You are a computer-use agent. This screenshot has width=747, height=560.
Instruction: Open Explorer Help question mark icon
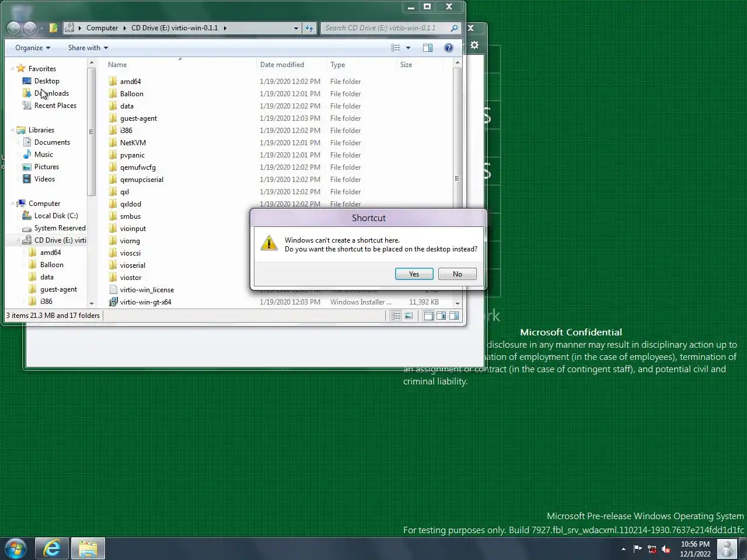tap(448, 48)
